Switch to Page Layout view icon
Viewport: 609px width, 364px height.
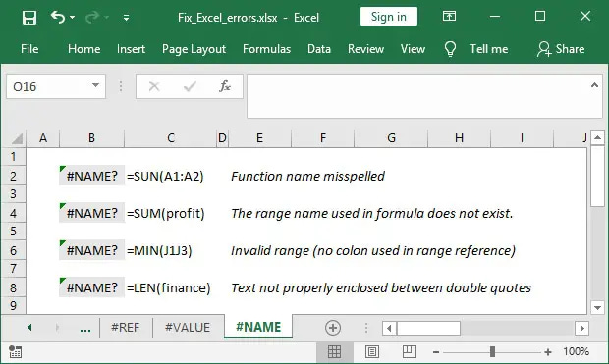click(x=372, y=352)
